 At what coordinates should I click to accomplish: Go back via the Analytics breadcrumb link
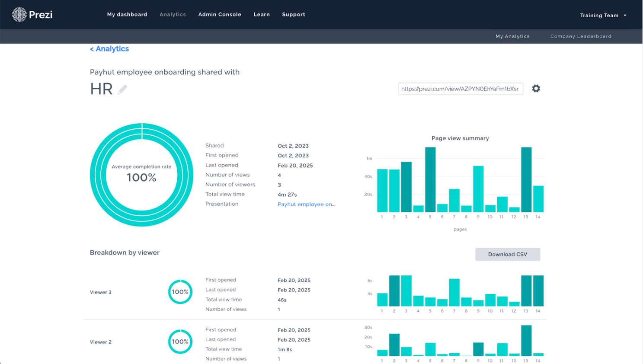point(109,49)
